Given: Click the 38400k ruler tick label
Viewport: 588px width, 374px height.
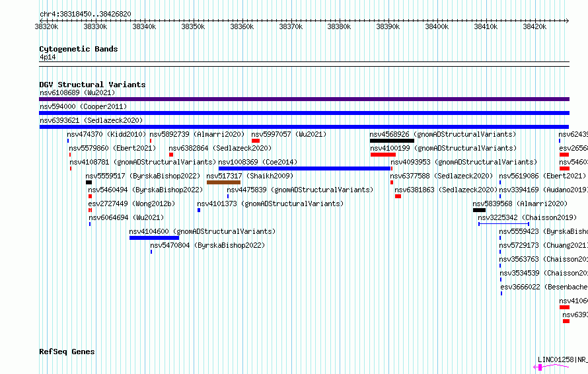Looking at the screenshot, I should tap(437, 26).
